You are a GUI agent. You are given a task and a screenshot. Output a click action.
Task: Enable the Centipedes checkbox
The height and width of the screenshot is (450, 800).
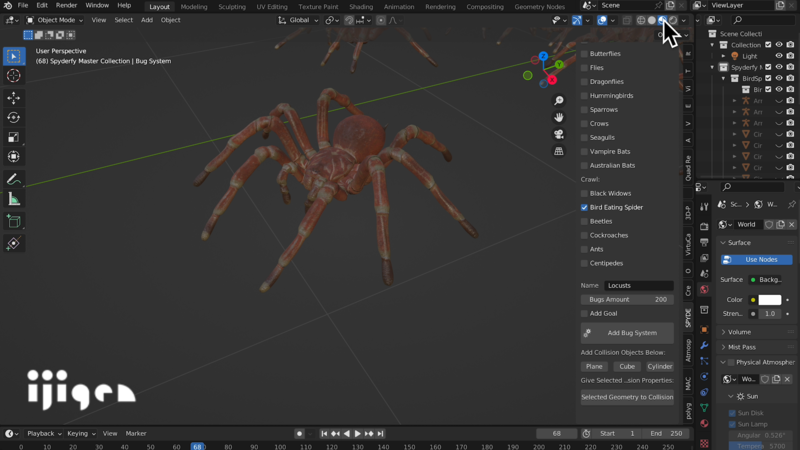584,263
